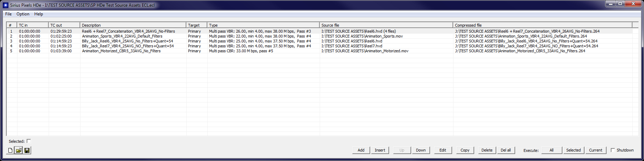
Task: Click the TC in column header
Action: 33,25
